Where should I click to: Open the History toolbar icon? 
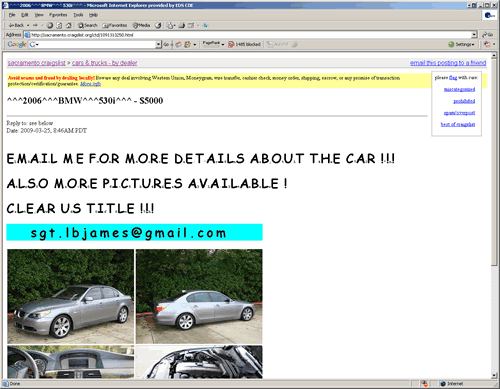click(x=158, y=25)
